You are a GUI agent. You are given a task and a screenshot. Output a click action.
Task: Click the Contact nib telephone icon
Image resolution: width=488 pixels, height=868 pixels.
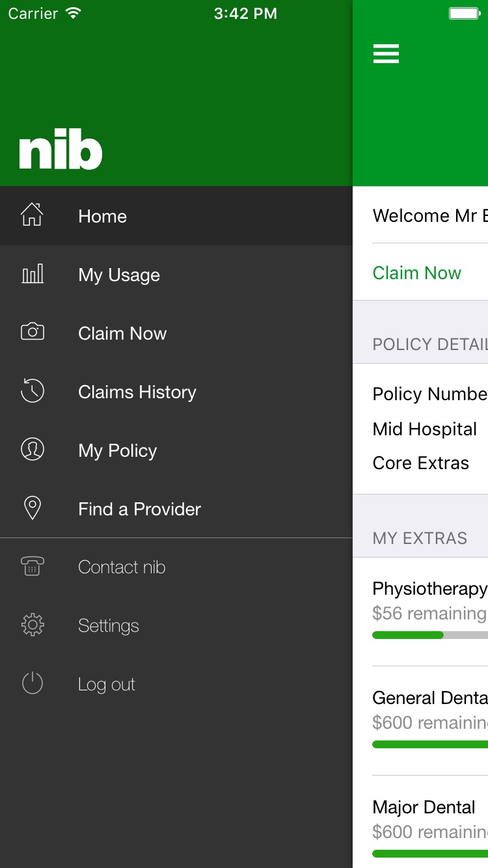click(x=33, y=566)
